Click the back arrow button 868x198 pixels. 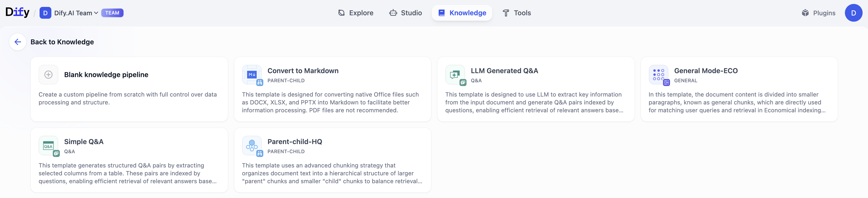(18, 42)
